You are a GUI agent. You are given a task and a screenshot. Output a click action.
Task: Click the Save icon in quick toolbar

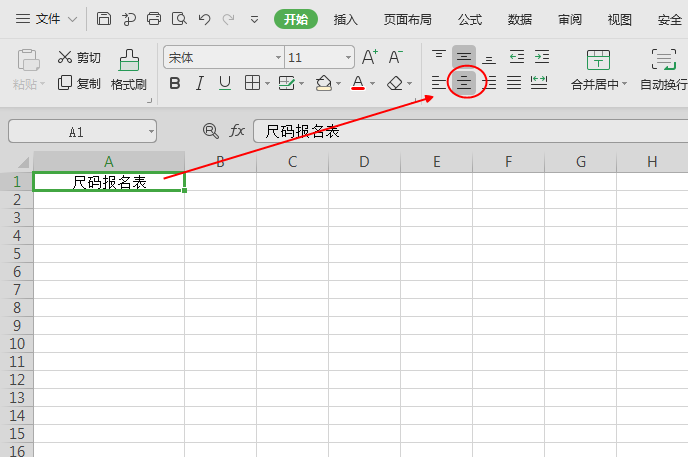click(104, 19)
